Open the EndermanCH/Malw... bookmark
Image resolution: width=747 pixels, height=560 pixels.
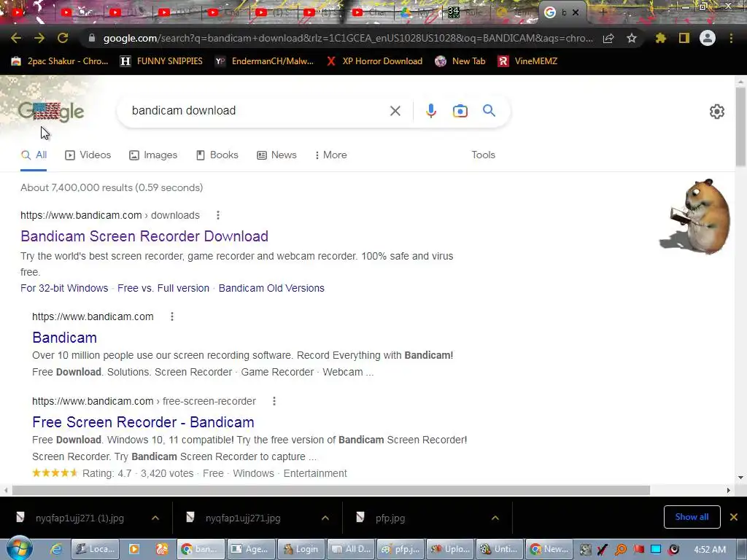click(264, 61)
